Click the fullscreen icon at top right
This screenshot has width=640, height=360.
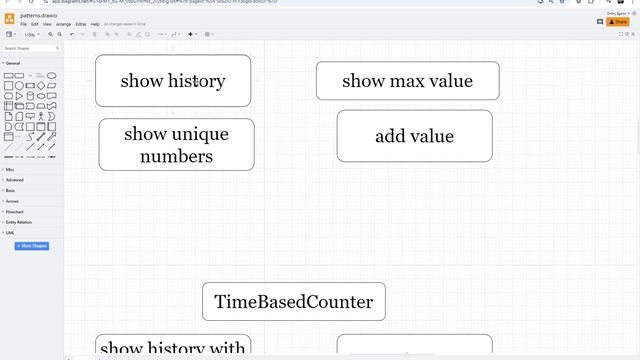pyautogui.click(x=621, y=34)
